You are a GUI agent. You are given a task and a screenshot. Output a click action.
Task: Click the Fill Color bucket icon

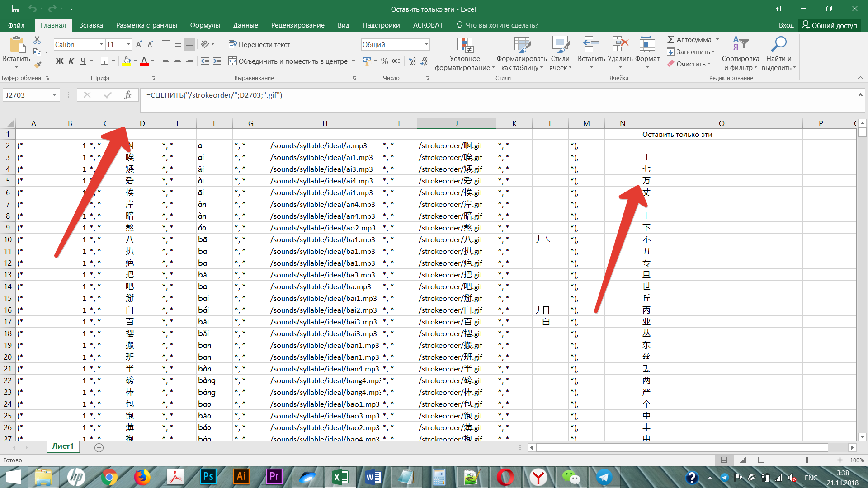[x=127, y=61]
